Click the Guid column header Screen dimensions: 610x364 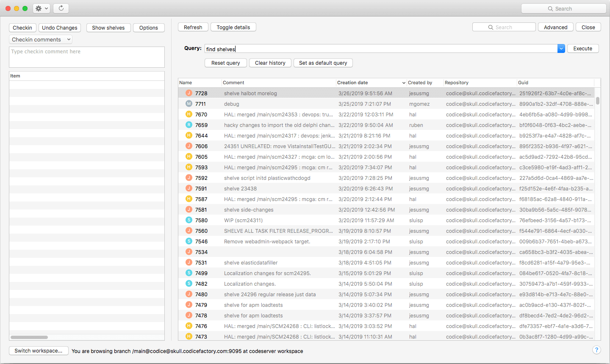tap(555, 83)
